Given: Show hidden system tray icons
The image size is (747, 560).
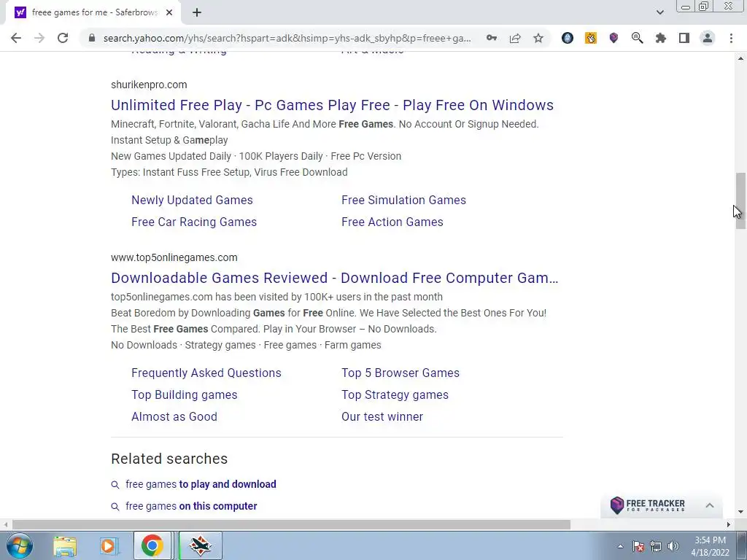Looking at the screenshot, I should 620,547.
